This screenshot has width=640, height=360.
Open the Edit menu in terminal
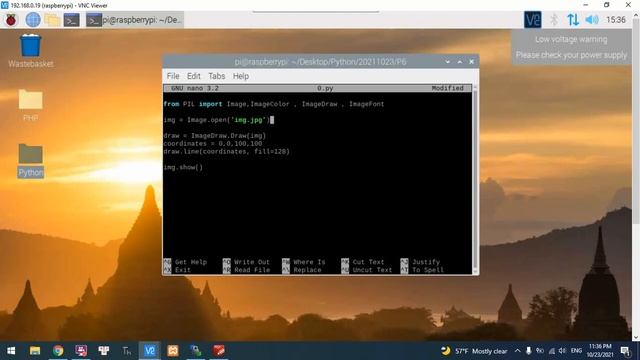193,76
